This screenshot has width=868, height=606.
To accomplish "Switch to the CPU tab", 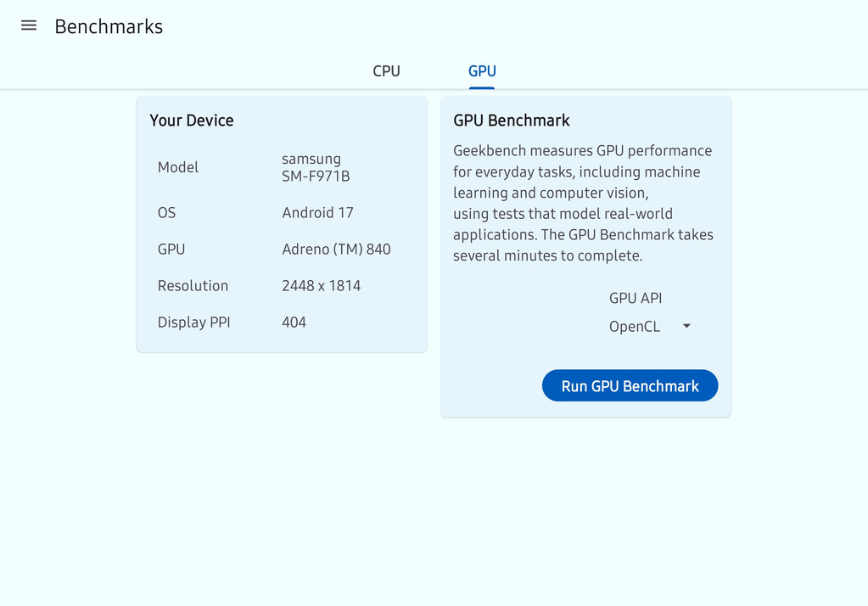I will coord(386,71).
